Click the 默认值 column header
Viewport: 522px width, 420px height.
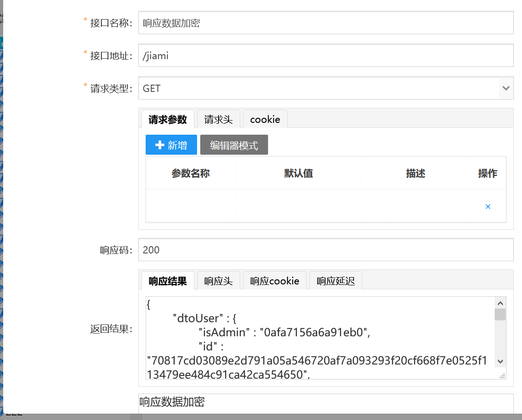point(298,173)
